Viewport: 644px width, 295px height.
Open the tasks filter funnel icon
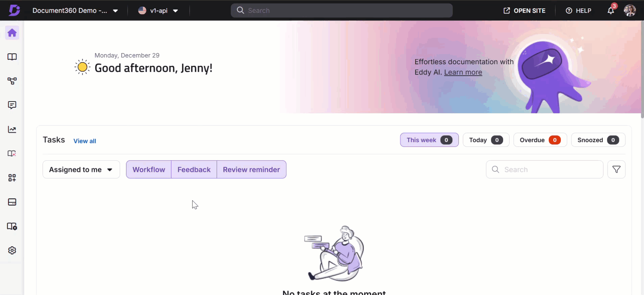[616, 169]
